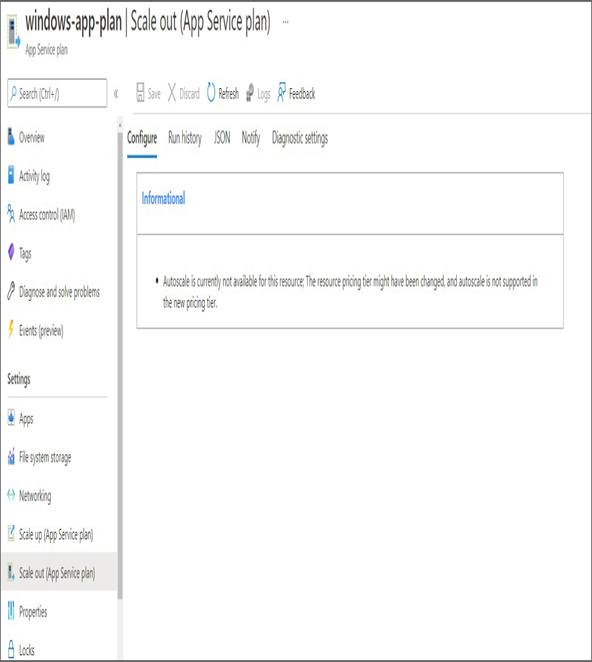
Task: Switch to the JSON tab
Action: click(x=222, y=138)
